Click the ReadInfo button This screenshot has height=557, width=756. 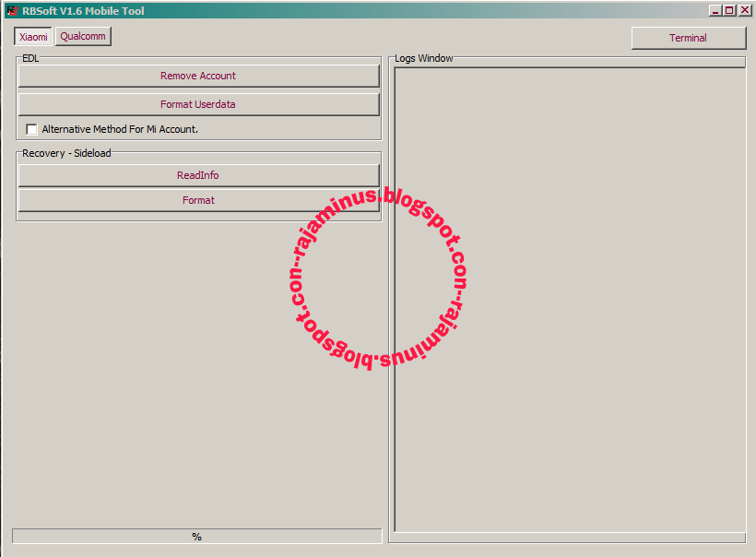pyautogui.click(x=198, y=175)
